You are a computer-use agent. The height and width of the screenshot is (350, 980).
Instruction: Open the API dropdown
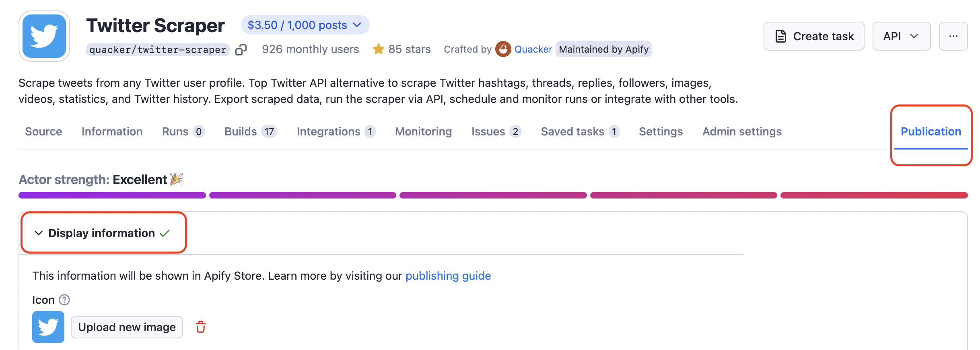pyautogui.click(x=901, y=36)
